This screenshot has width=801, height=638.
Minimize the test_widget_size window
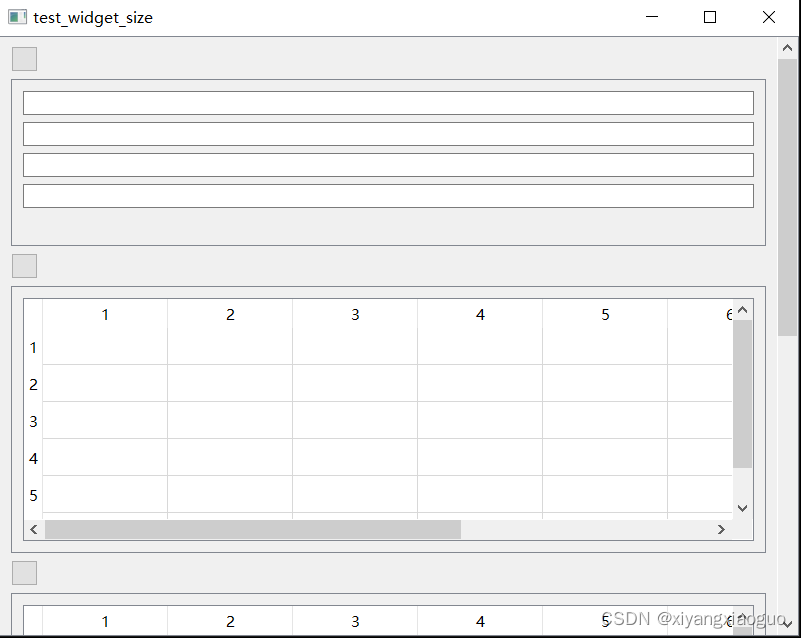652,17
